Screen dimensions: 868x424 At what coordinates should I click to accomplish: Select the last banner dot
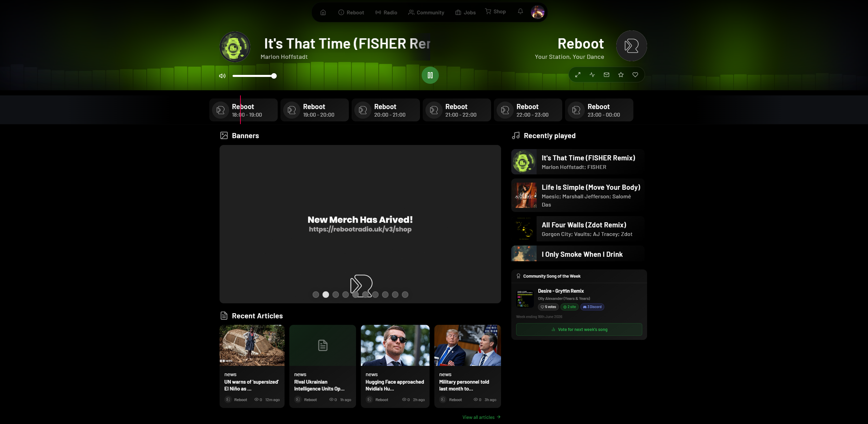point(405,294)
